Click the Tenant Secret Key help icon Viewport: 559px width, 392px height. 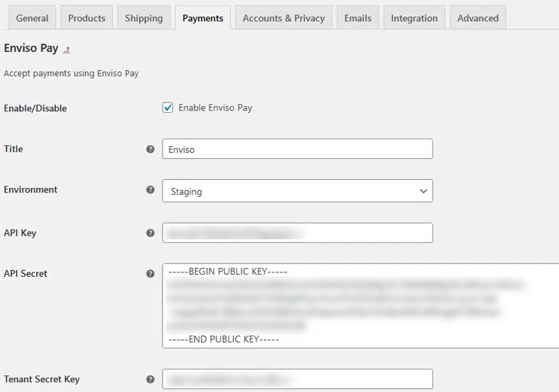(x=150, y=379)
